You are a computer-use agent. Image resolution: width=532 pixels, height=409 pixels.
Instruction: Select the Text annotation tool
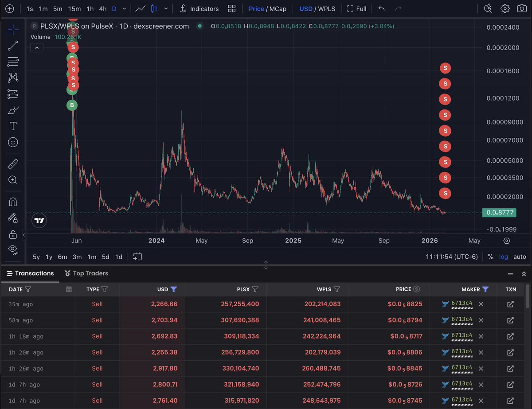point(13,126)
